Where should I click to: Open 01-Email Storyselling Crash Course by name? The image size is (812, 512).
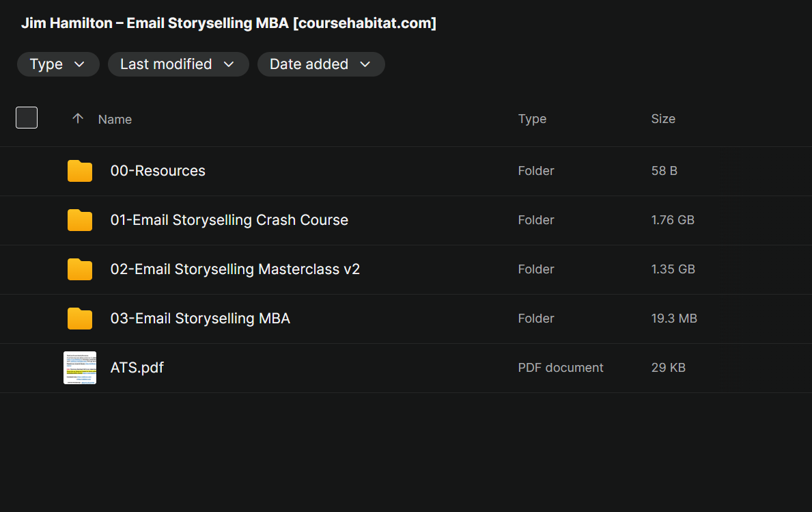(229, 220)
